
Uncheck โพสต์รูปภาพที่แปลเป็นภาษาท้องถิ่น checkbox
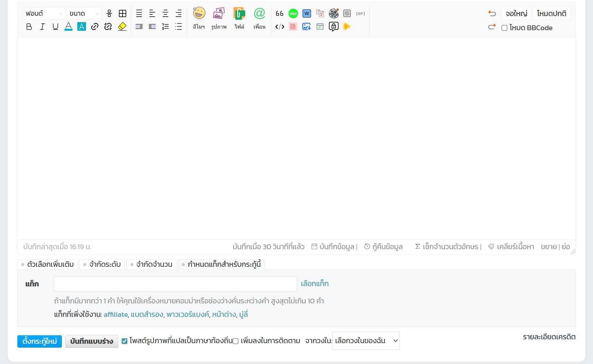pyautogui.click(x=125, y=341)
